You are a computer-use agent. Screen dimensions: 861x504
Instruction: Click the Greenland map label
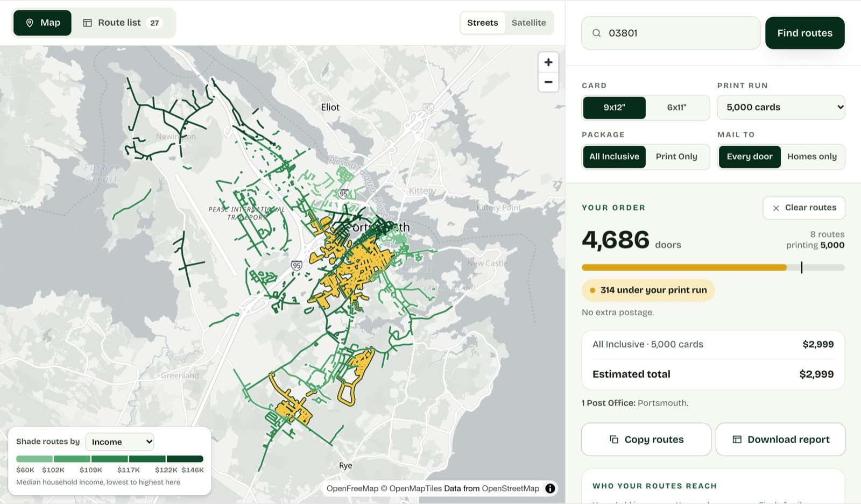[180, 375]
